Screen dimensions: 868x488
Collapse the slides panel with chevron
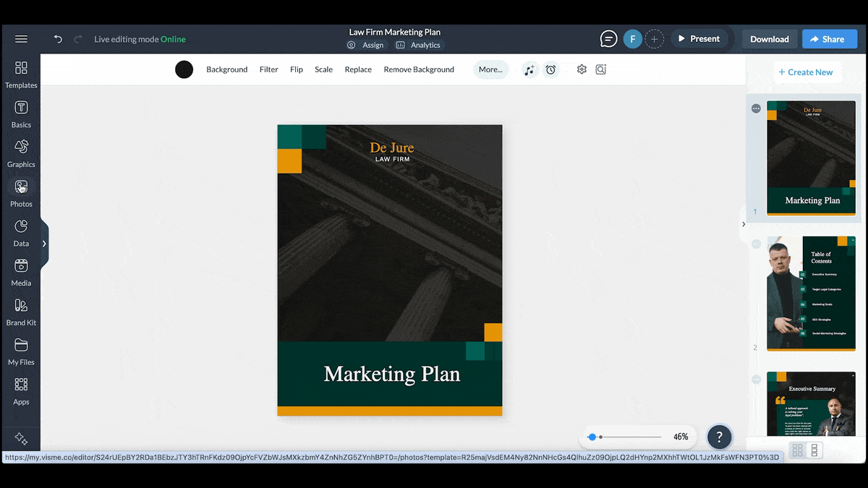744,224
